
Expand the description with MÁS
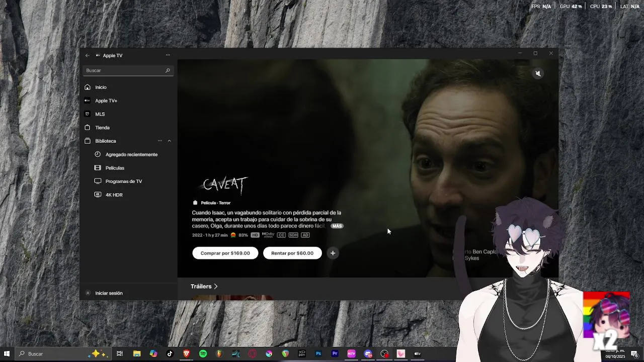pos(337,226)
